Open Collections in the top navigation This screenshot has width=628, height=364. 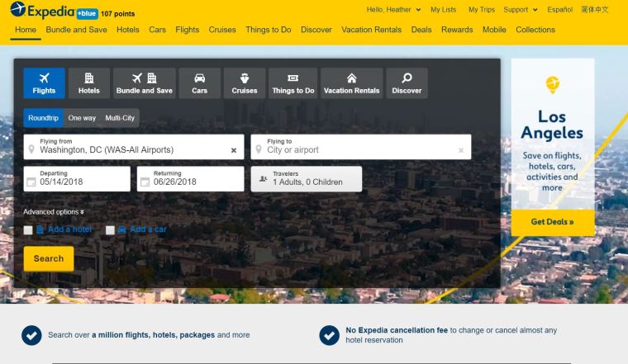point(535,30)
